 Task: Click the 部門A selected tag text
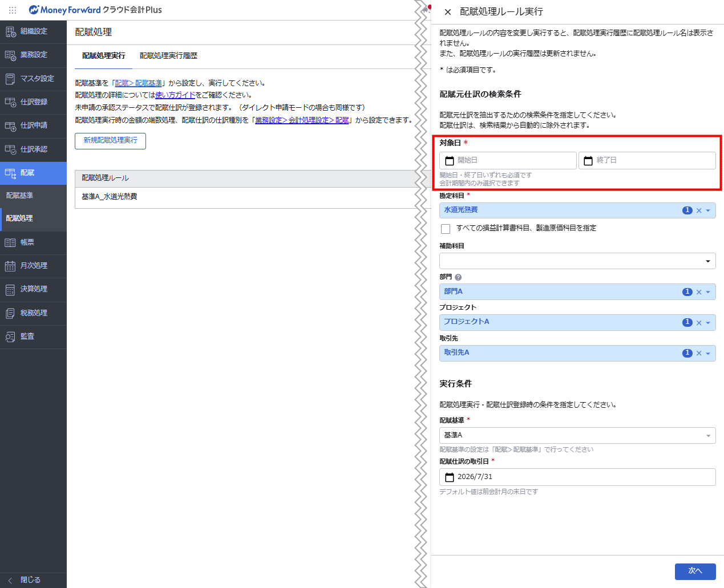tap(454, 291)
